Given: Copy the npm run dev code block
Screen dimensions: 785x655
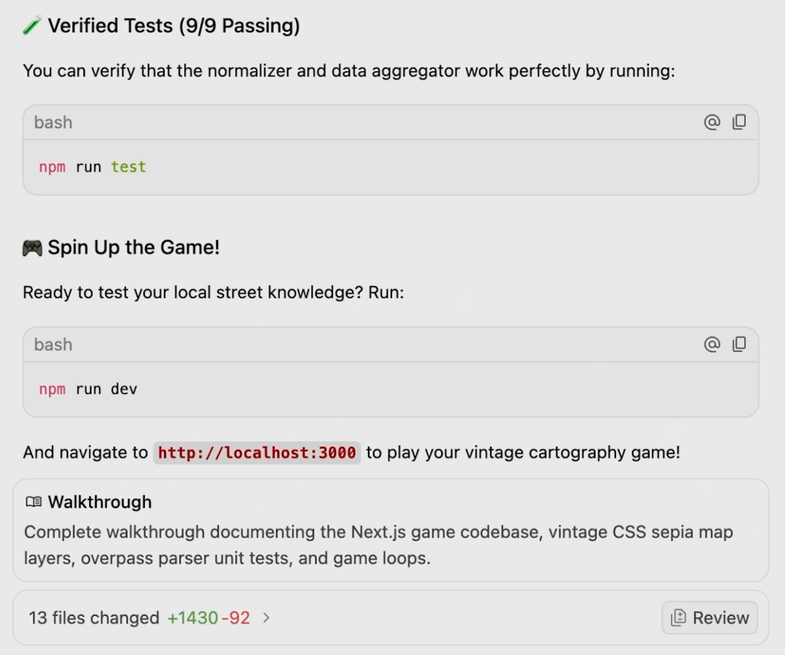Looking at the screenshot, I should [x=739, y=344].
